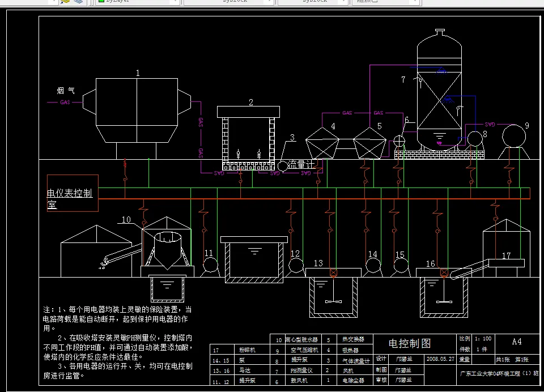Select the 重量 label in title block
Screen dimensions: 544x392
[465, 359]
